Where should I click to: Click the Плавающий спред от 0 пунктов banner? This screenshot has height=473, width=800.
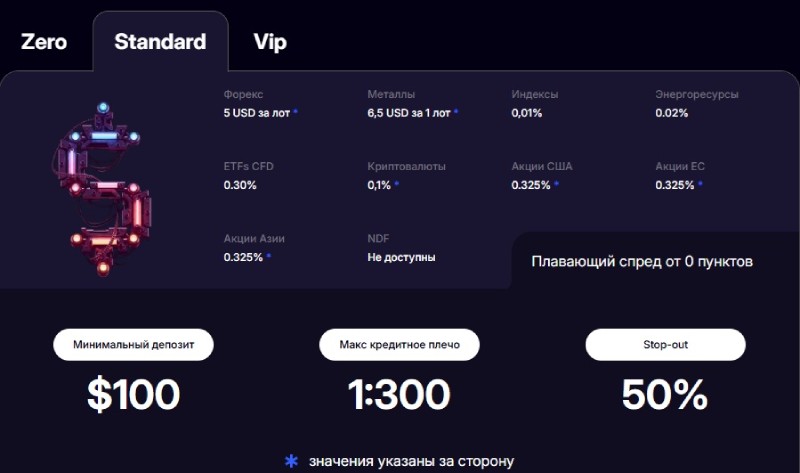pos(642,262)
